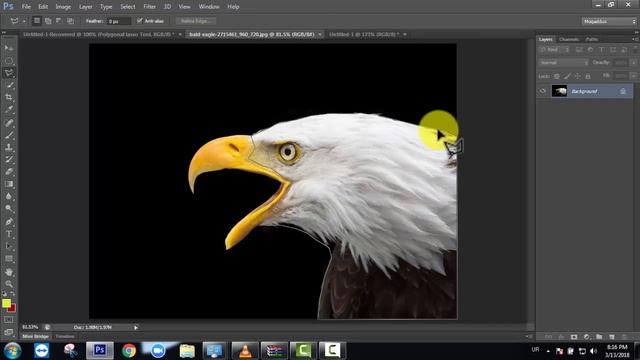This screenshot has height=360, width=640.
Task: Select the History Brush tool
Action: click(x=9, y=159)
